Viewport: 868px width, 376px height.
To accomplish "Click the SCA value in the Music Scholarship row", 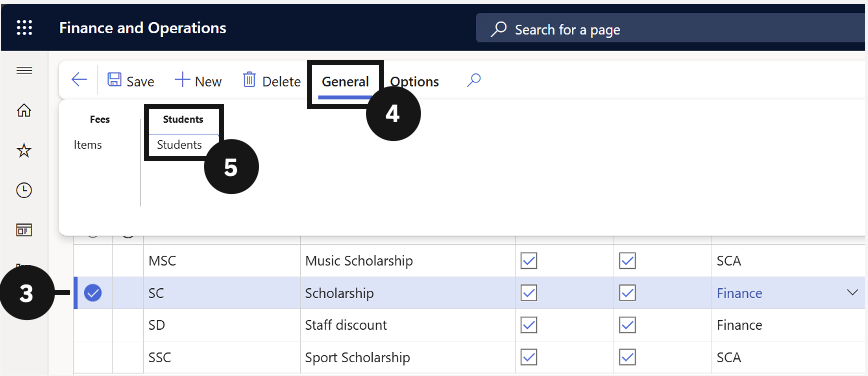I will coord(728,261).
